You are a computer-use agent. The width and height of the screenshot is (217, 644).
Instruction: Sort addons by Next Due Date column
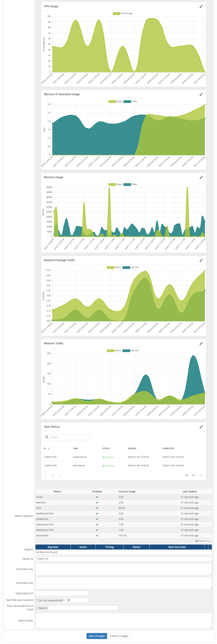tap(177, 547)
